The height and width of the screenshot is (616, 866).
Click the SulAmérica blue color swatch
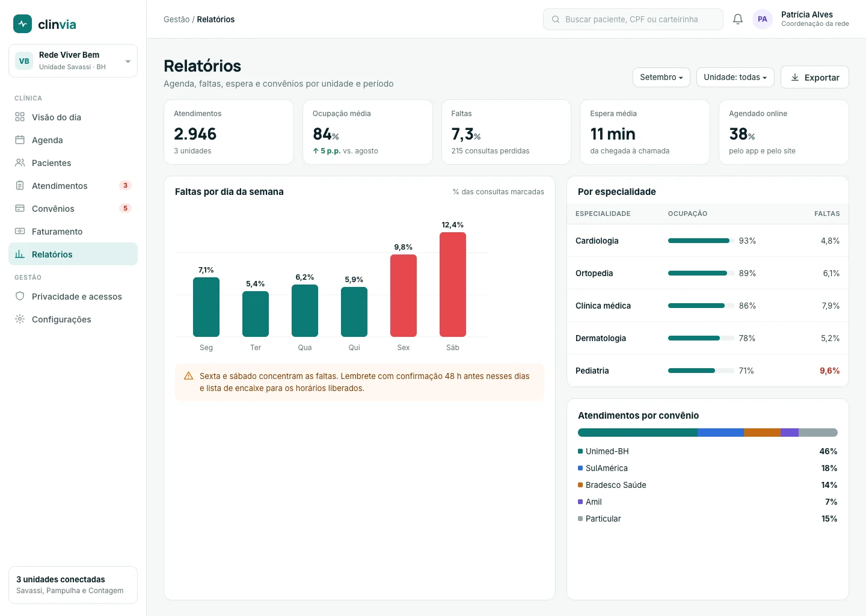coord(580,468)
